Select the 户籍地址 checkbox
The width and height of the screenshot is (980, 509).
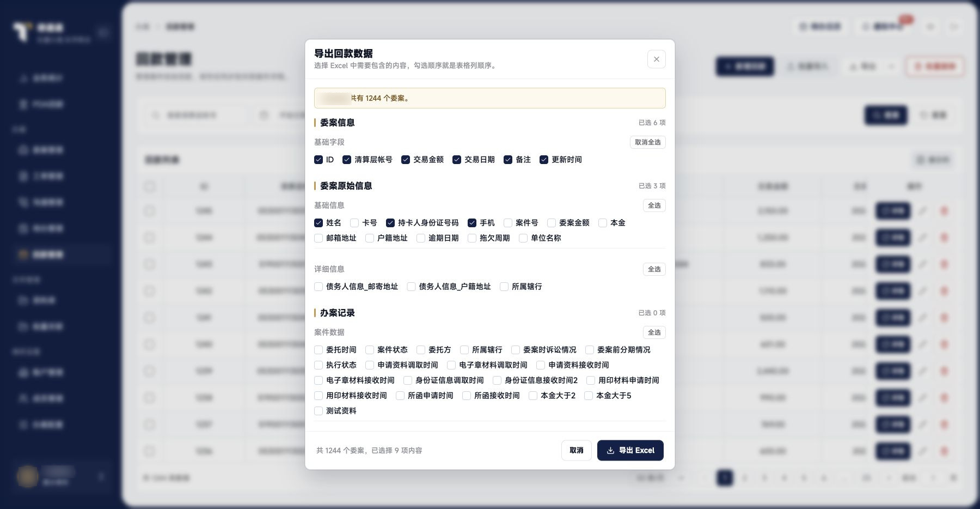coord(370,238)
